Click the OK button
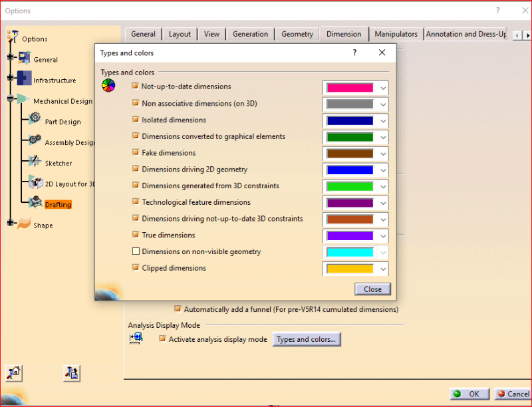Image resolution: width=532 pixels, height=407 pixels. coord(467,394)
